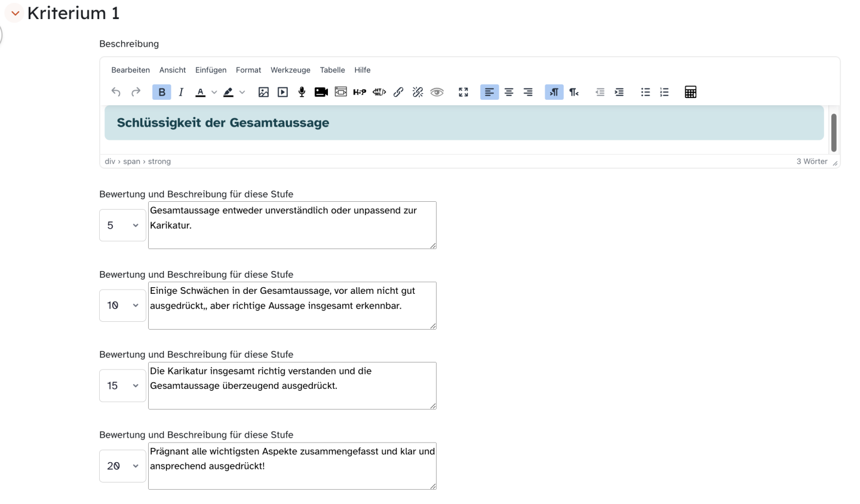Viewport: 860px width, 504px height.
Task: Collapse the Kriterium 1 section
Action: [x=15, y=13]
